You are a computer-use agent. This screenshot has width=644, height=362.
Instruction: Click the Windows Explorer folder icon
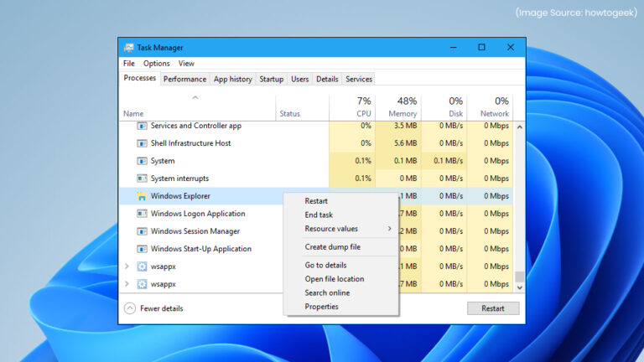point(142,196)
